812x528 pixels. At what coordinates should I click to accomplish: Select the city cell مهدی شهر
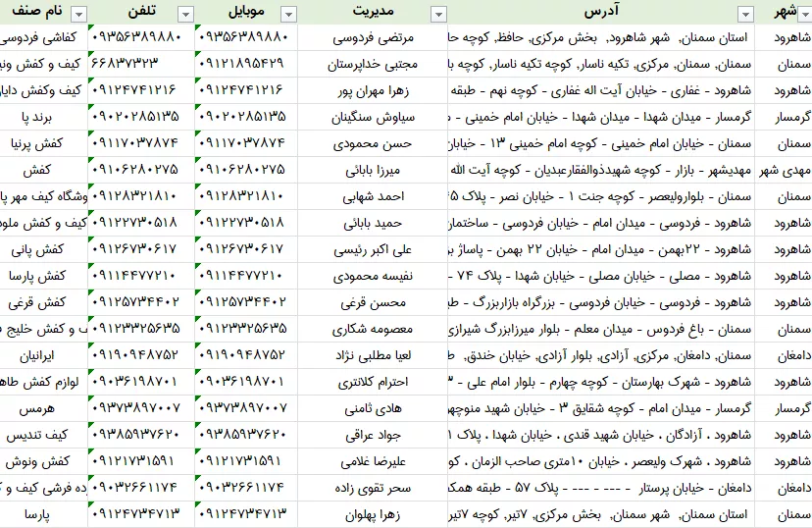click(x=784, y=170)
